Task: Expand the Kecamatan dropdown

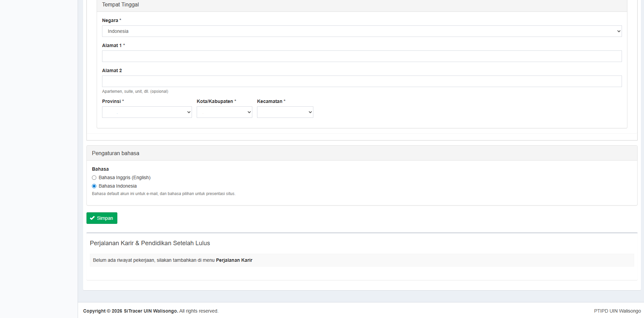Action: [285, 112]
